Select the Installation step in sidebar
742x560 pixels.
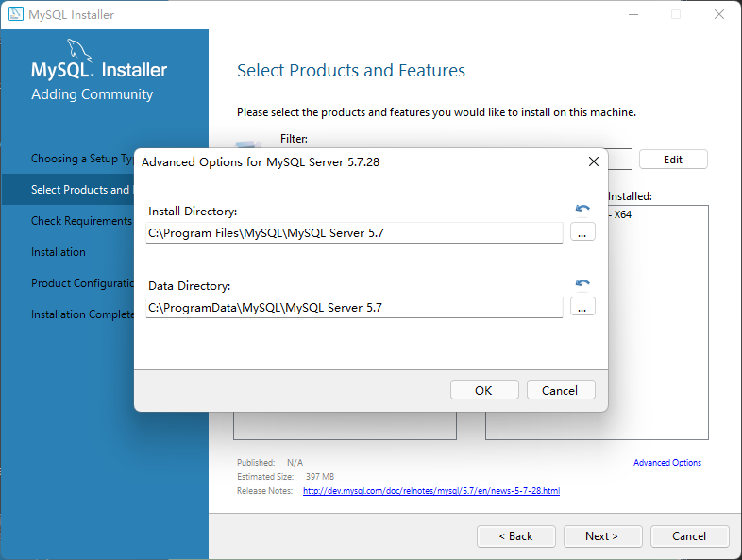point(59,252)
